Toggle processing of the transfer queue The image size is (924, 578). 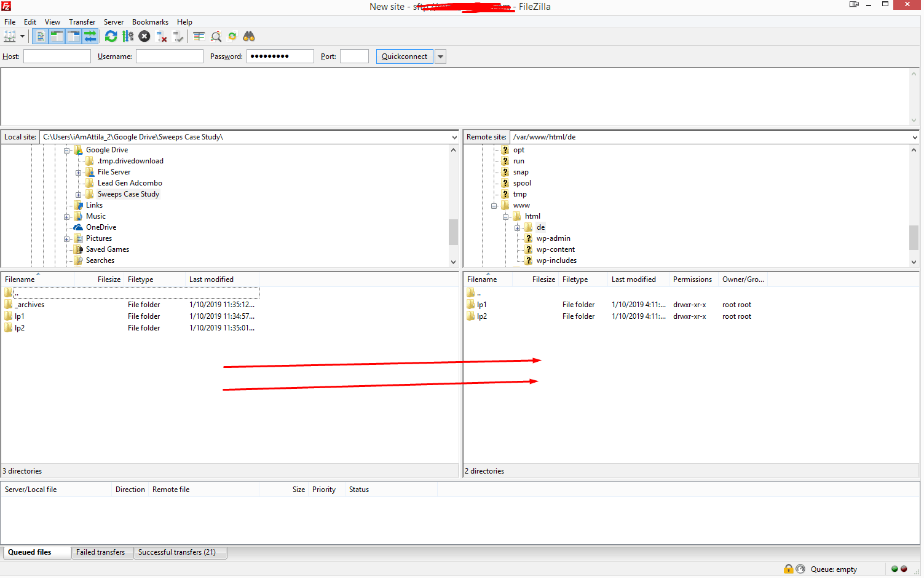tap(128, 36)
